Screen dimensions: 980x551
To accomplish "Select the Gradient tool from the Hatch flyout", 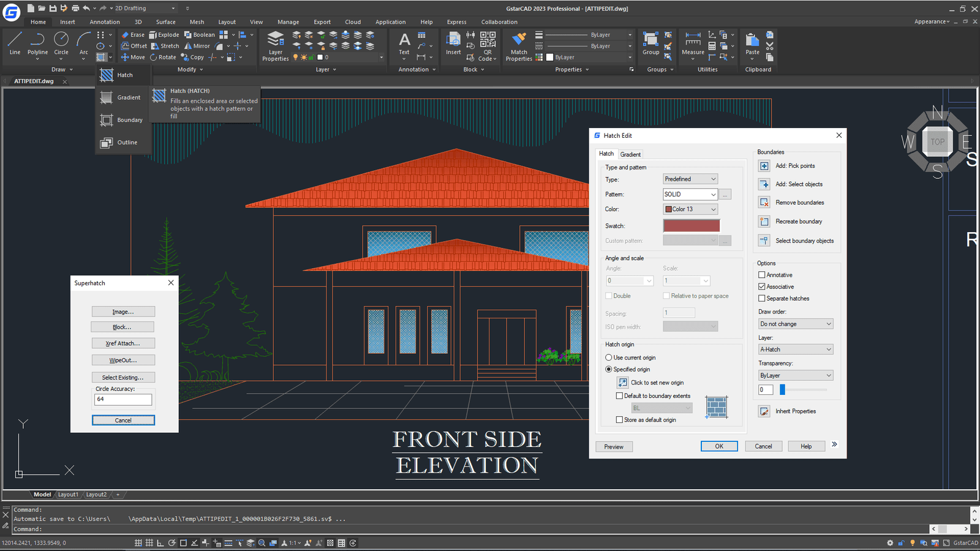I will coord(121,97).
